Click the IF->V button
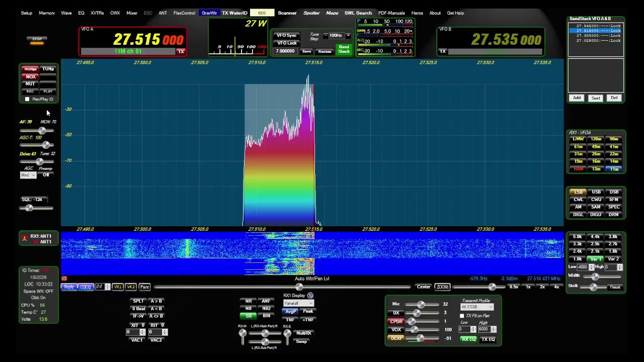644x362 pixels. pyautogui.click(x=138, y=316)
